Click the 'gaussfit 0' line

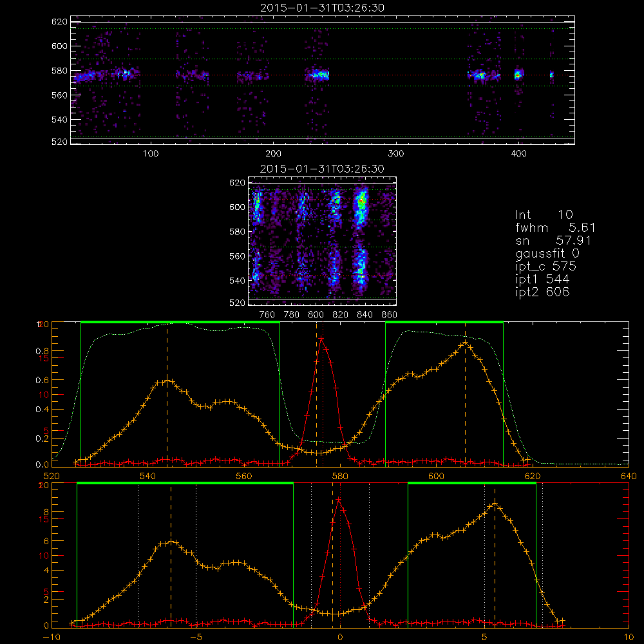pos(547,253)
